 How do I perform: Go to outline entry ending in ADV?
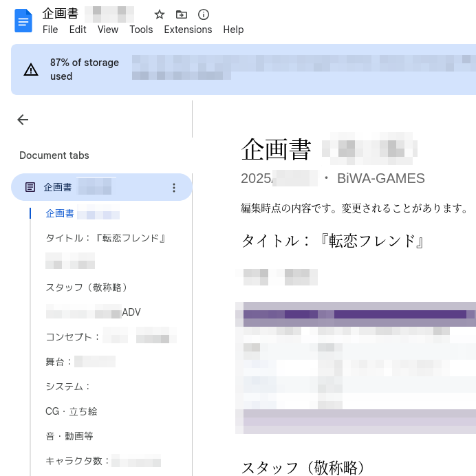click(x=93, y=312)
